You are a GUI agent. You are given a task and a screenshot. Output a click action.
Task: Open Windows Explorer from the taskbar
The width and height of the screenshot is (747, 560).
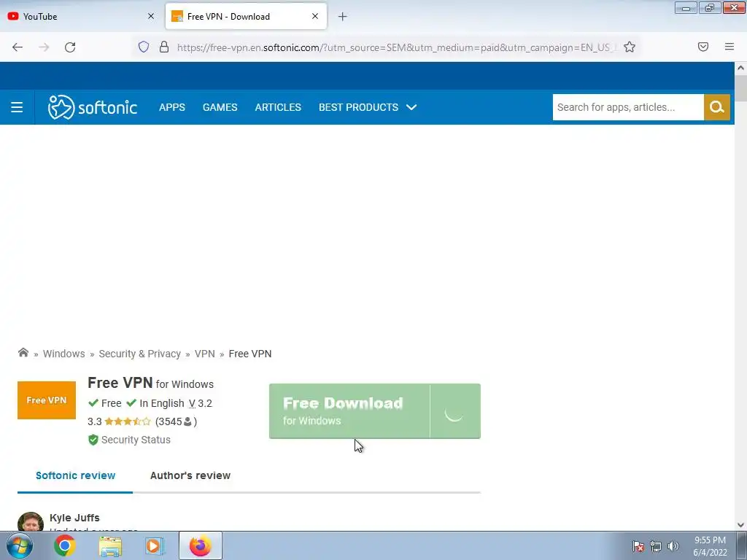(x=110, y=545)
